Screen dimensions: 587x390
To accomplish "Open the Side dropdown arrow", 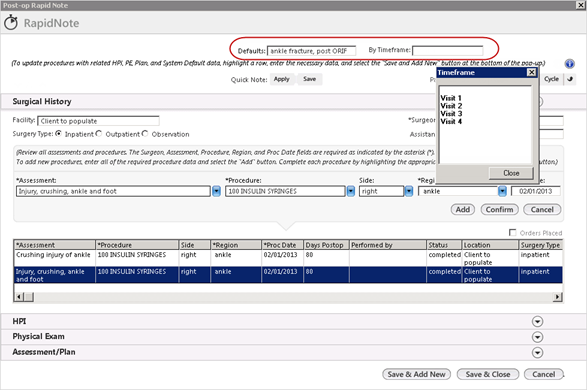I will (409, 191).
